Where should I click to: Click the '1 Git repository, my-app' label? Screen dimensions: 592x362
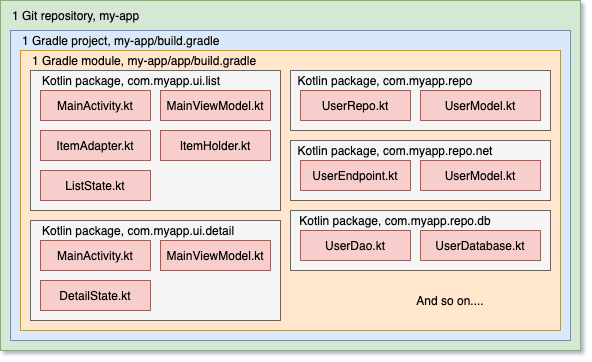click(x=76, y=16)
